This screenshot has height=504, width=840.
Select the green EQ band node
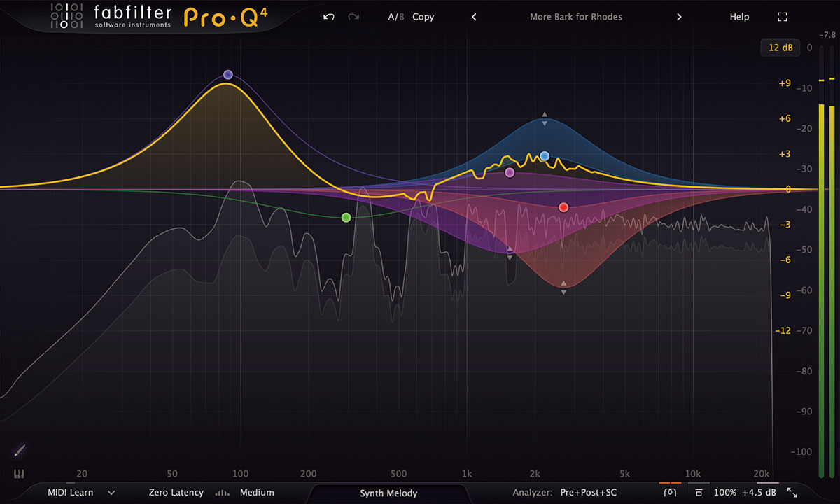[346, 218]
